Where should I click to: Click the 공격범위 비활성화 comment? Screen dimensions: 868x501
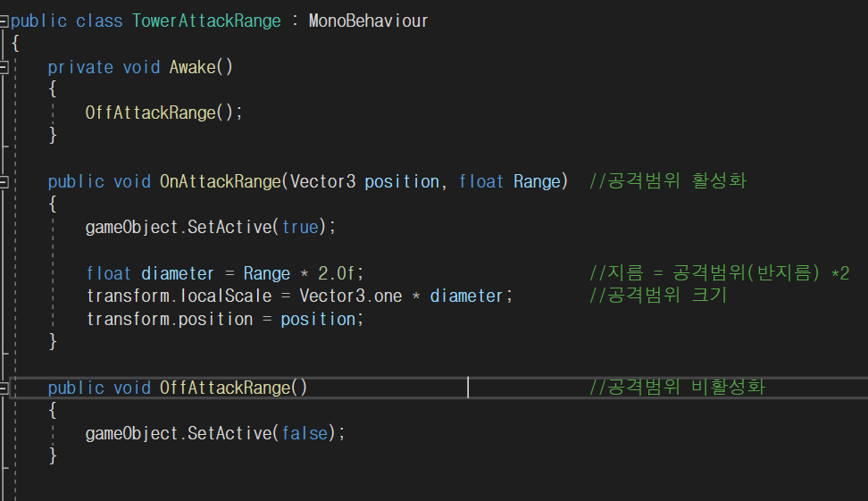coord(678,388)
